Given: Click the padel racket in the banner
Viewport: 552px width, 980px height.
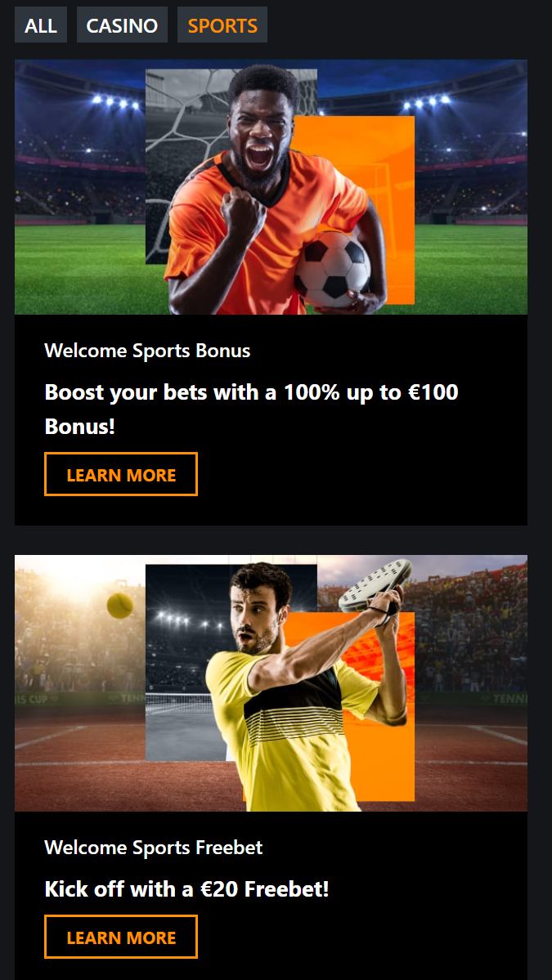Looking at the screenshot, I should [x=375, y=584].
